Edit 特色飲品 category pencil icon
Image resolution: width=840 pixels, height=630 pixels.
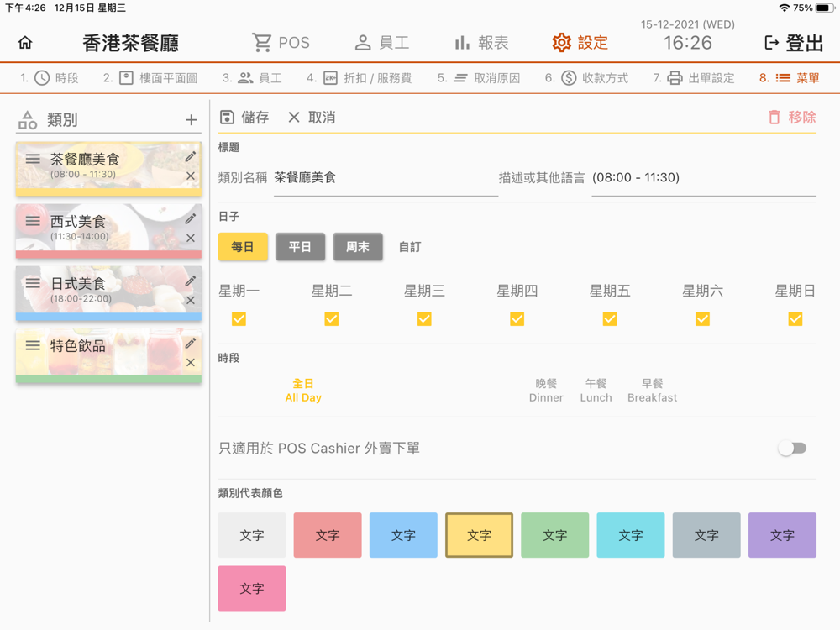[x=191, y=343]
